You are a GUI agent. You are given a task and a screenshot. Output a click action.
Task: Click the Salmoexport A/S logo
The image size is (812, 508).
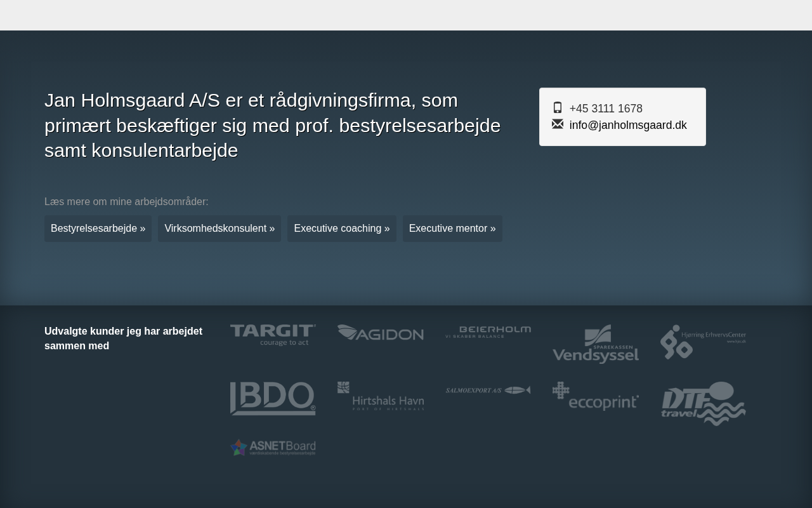(488, 390)
